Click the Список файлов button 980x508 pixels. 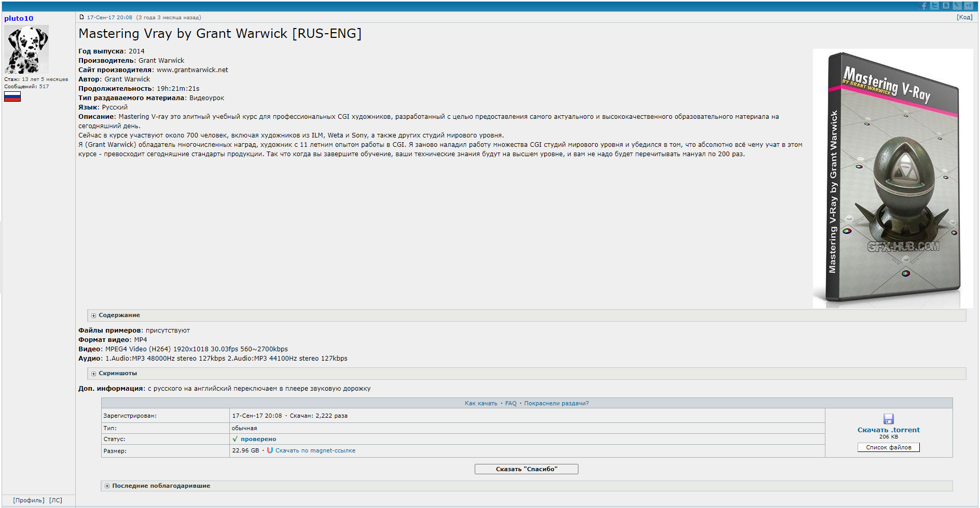click(x=888, y=447)
